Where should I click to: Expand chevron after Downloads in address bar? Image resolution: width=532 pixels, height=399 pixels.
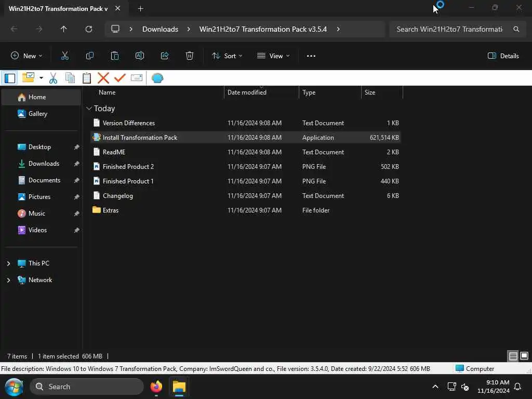(x=189, y=29)
